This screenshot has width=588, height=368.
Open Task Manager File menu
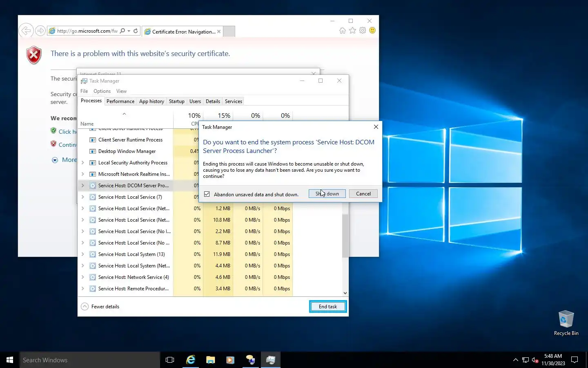pos(84,91)
